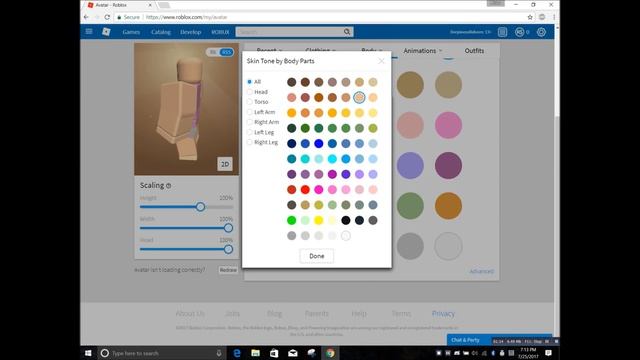Go back with browser back arrow
640x360 pixels.
pyautogui.click(x=86, y=17)
